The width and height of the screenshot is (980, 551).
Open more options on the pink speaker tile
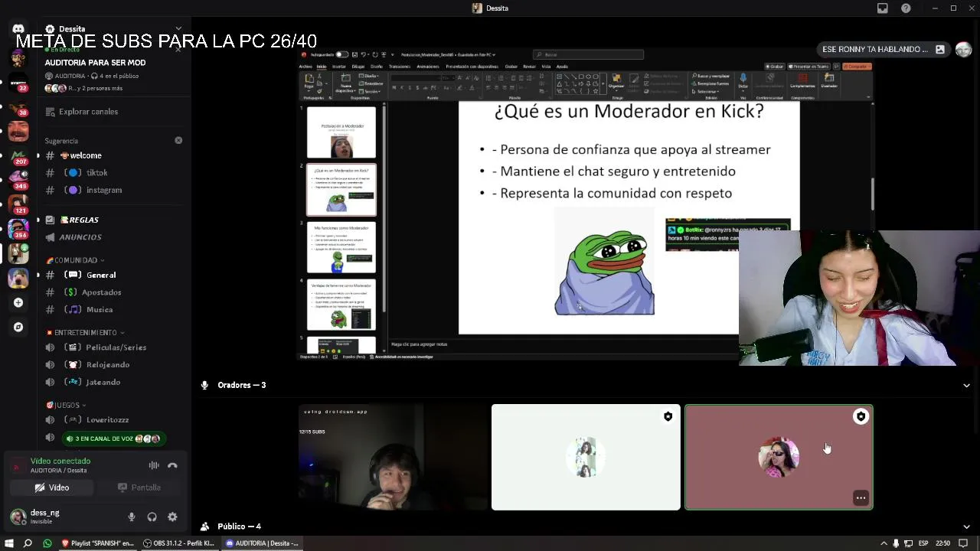pos(861,498)
